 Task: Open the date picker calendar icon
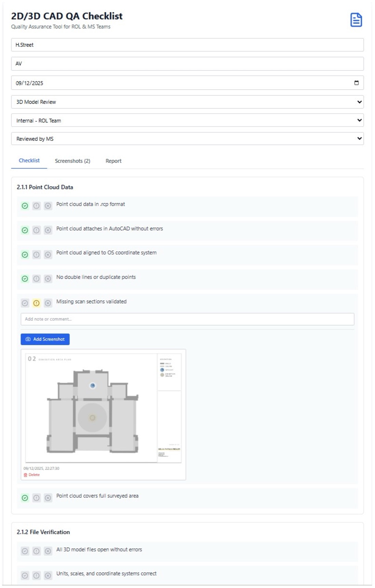[357, 83]
